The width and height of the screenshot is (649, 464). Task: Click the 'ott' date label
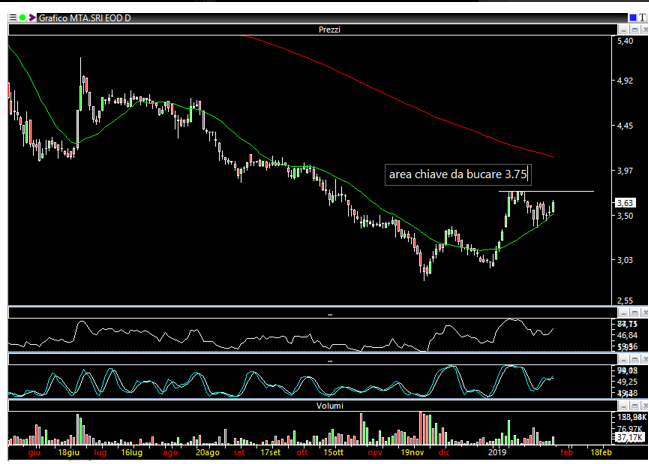(302, 452)
